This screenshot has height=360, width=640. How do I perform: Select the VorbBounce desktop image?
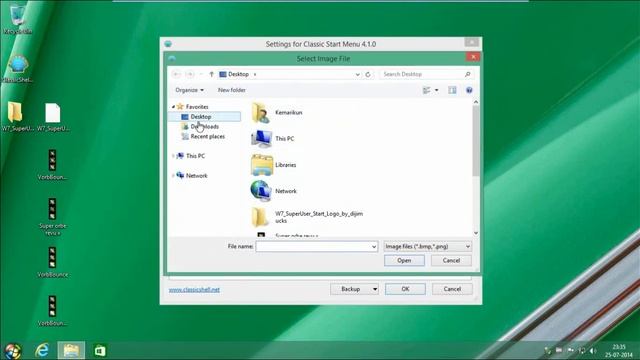52,262
